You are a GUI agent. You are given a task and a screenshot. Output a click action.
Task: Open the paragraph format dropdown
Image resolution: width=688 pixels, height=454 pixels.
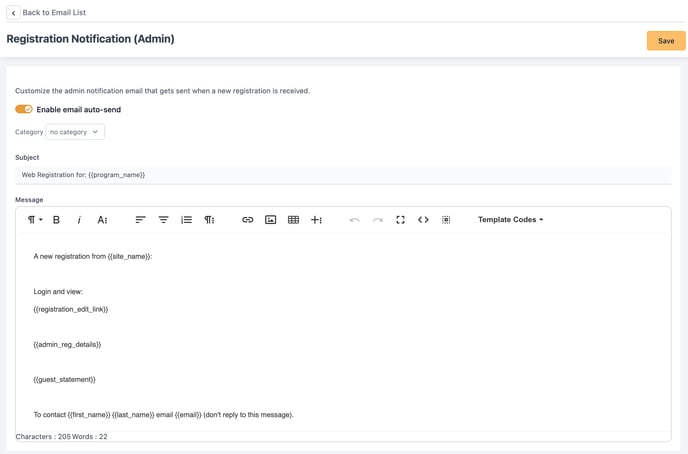[34, 220]
